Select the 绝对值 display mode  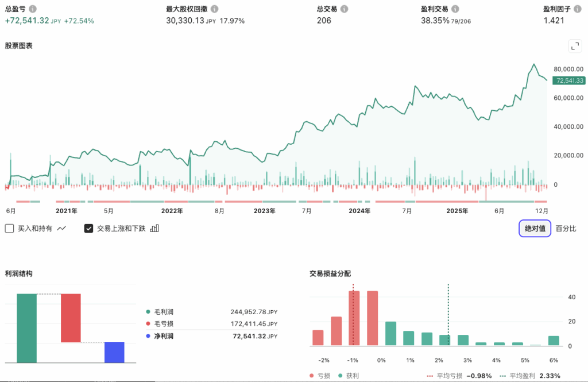tap(535, 228)
